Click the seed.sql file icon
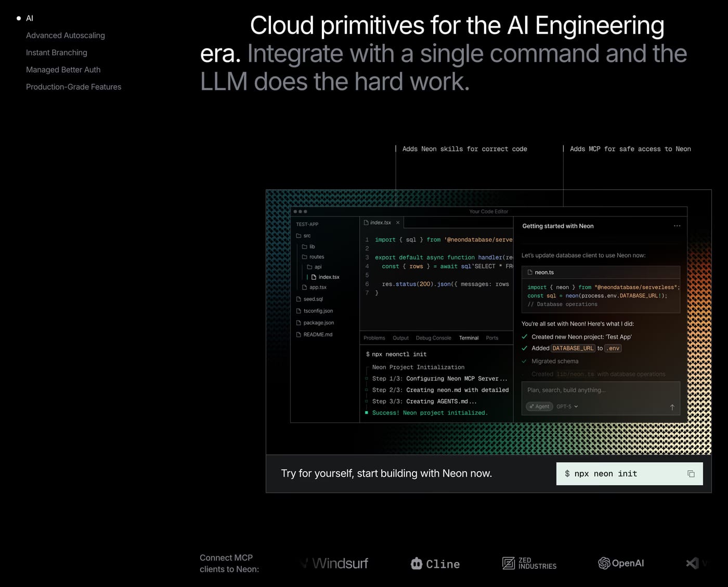The image size is (728, 587). 298,299
